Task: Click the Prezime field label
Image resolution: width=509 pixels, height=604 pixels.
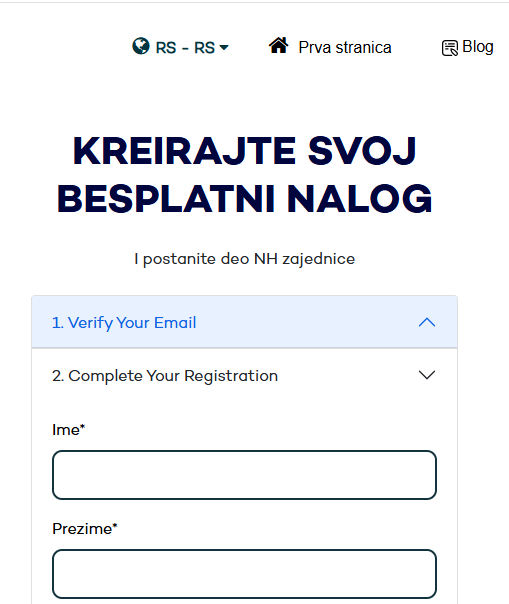Action: tap(84, 529)
